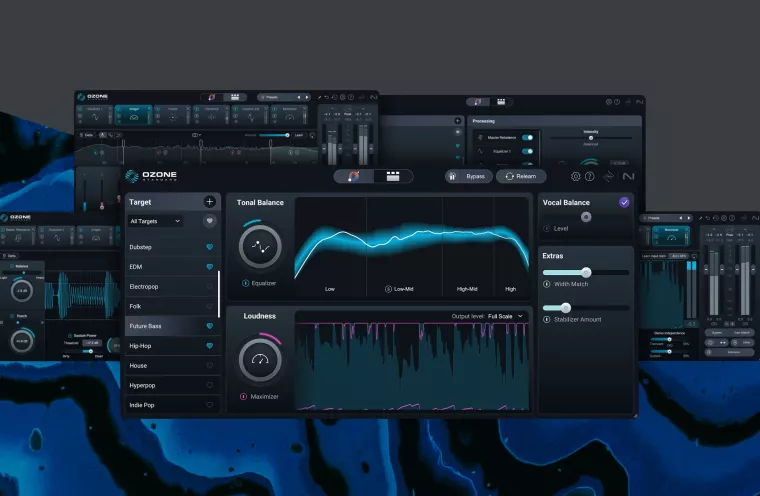Favorite the Indie Pop heart
This screenshot has width=760, height=496.
(209, 405)
